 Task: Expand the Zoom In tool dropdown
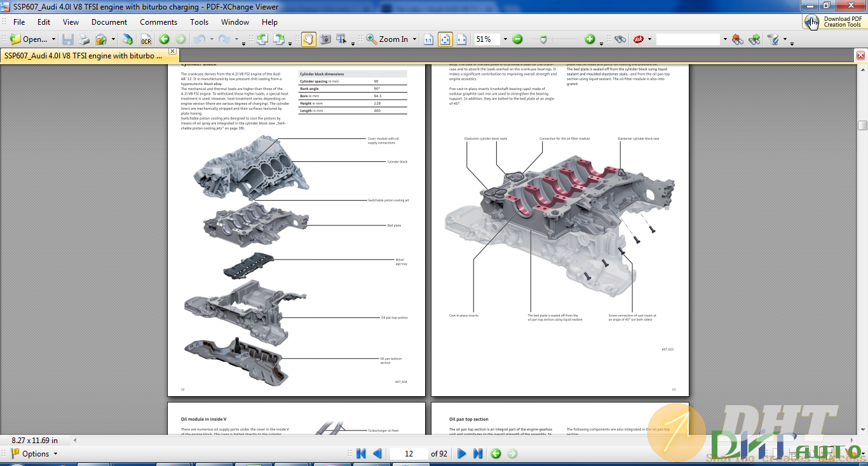pos(414,39)
